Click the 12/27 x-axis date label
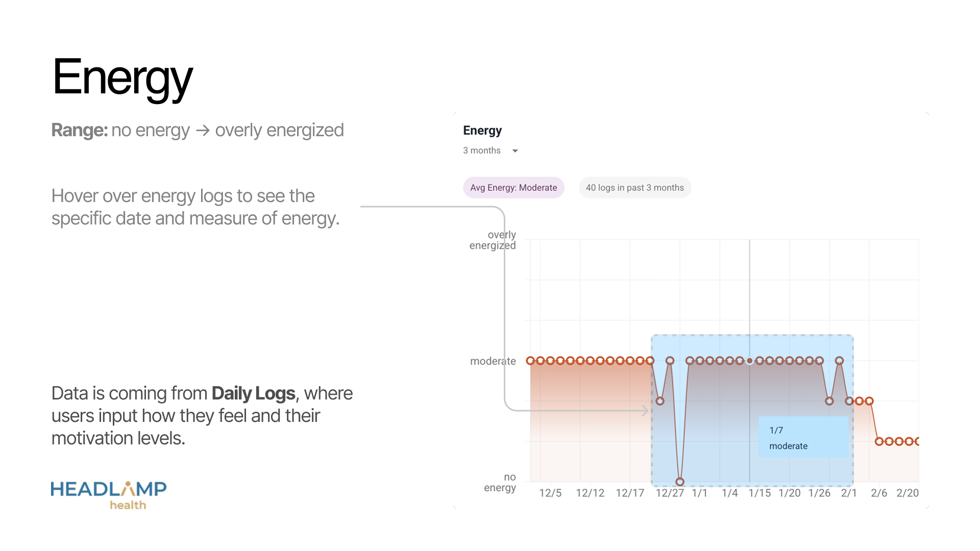This screenshot has height=551, width=980. coord(670,493)
